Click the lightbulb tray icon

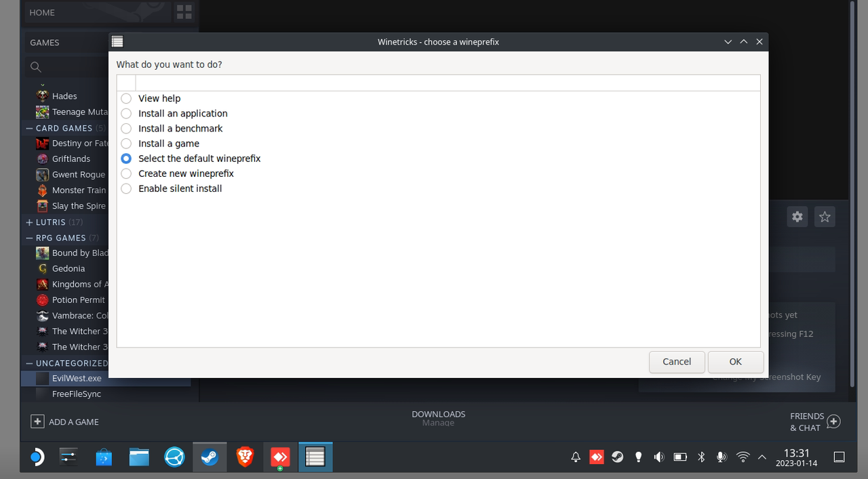[x=638, y=457]
